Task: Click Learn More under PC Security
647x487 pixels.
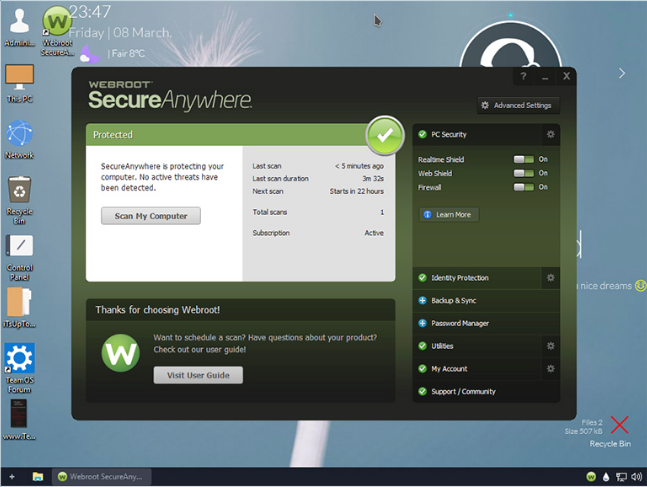Action: tap(449, 215)
